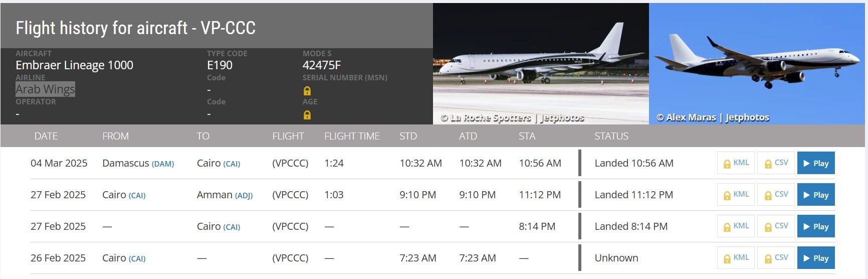Download KML for 04 Mar 2025 flight

736,163
